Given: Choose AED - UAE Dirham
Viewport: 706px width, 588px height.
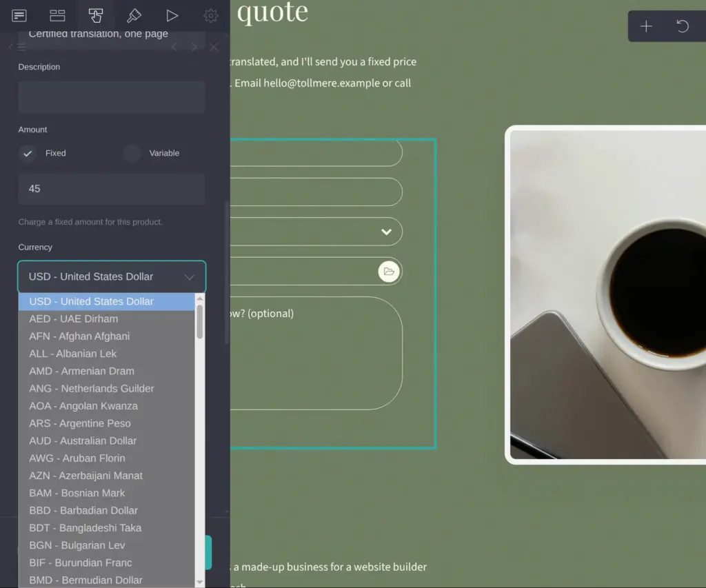Looking at the screenshot, I should coord(106,318).
